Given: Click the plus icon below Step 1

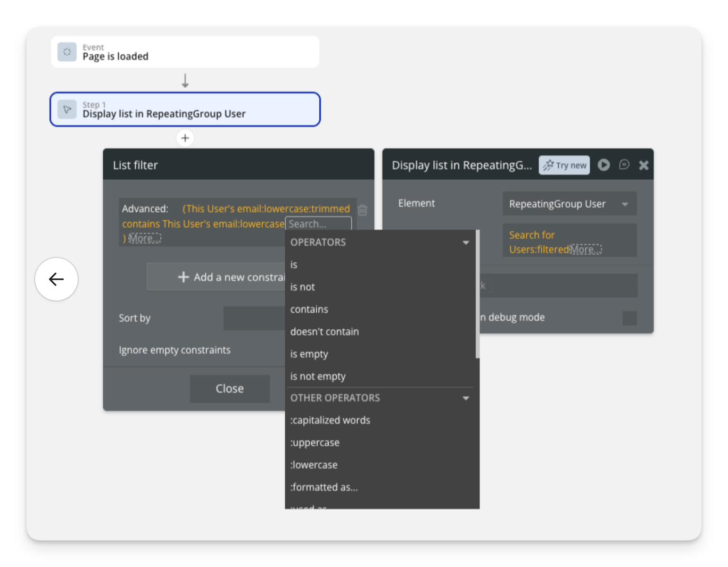Looking at the screenshot, I should click(x=185, y=138).
